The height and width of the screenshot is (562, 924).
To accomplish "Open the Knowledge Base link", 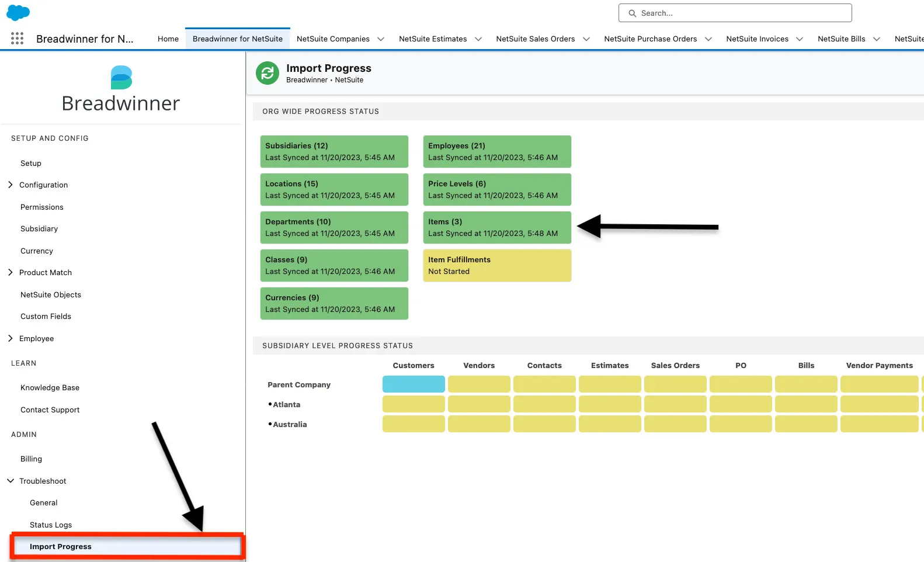I will [x=50, y=387].
